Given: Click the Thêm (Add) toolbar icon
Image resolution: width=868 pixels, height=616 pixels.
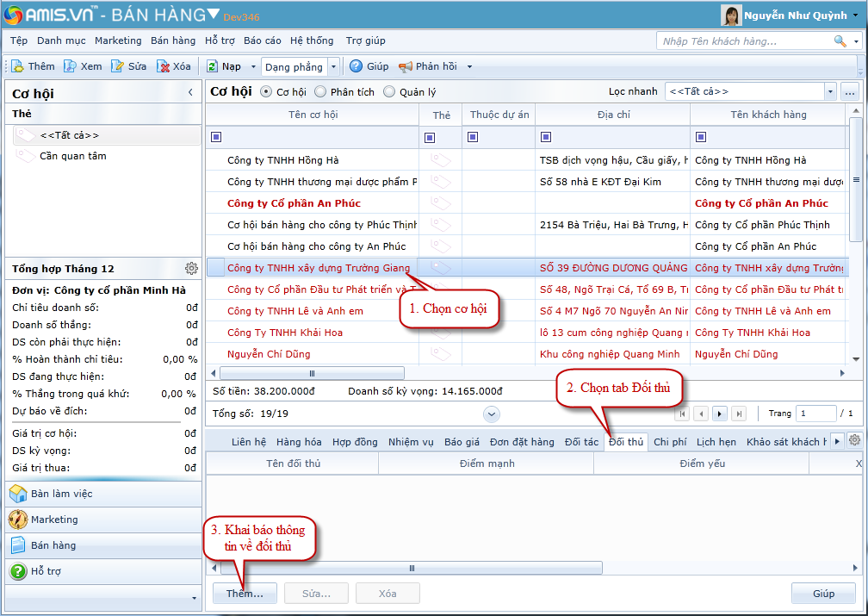Looking at the screenshot, I should tap(18, 66).
